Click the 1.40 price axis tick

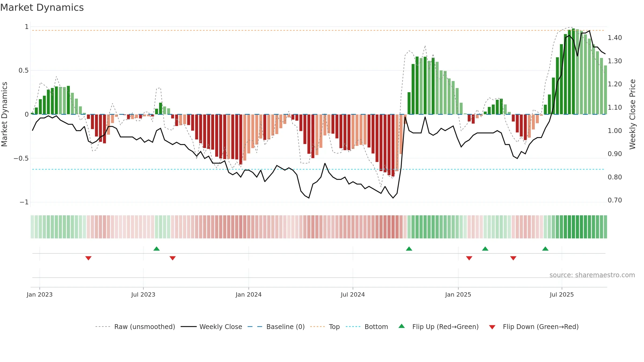click(x=615, y=38)
